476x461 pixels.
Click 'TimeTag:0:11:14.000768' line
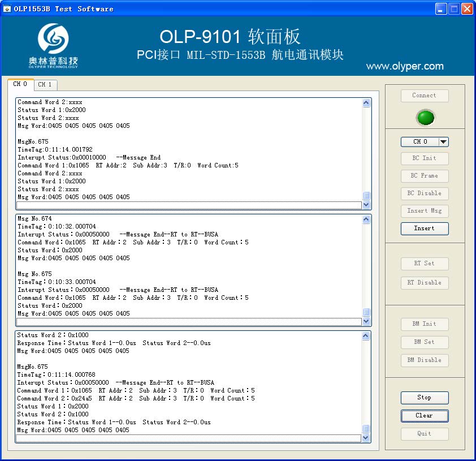coord(56,375)
